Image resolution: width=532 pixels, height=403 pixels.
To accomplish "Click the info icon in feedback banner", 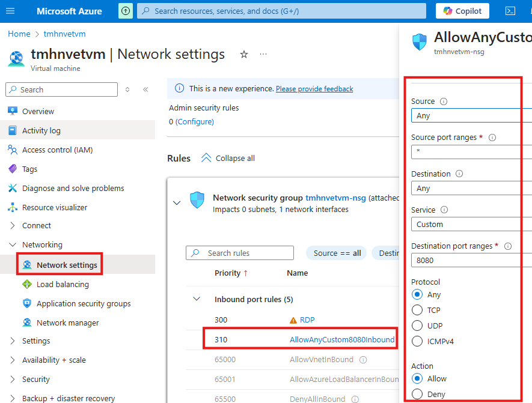I will [179, 88].
